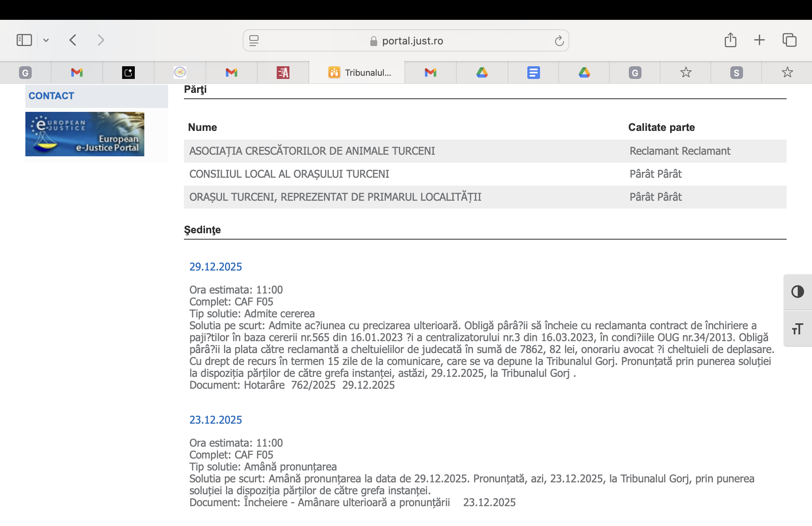Toggle larger text size button
Image resolution: width=812 pixels, height=526 pixels.
click(797, 328)
